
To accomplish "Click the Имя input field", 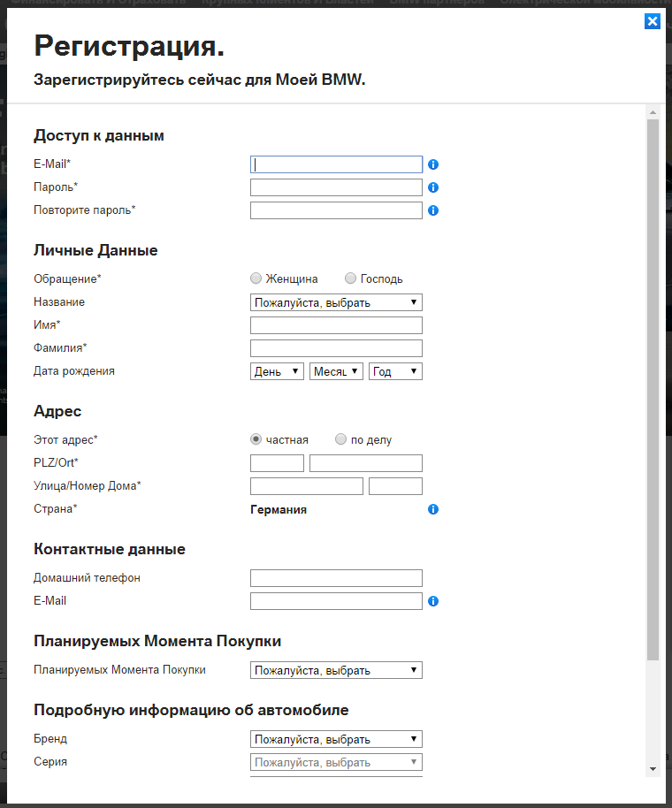I will tap(336, 325).
